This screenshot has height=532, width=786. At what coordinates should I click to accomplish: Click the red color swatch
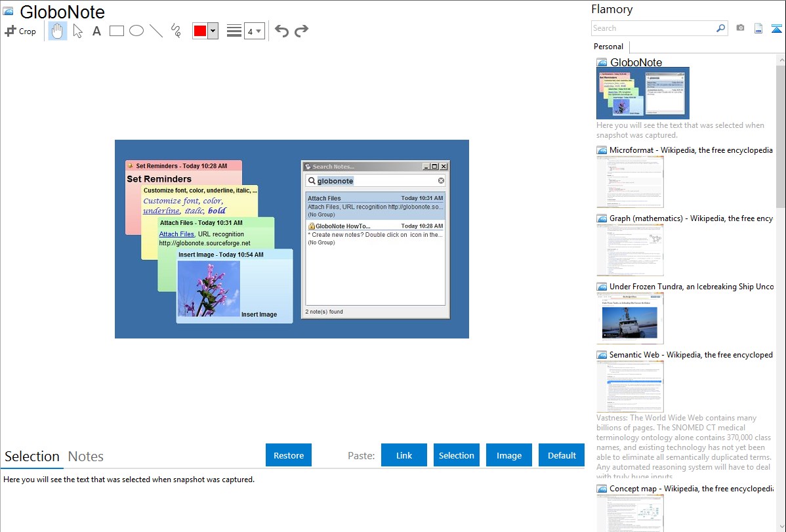200,31
